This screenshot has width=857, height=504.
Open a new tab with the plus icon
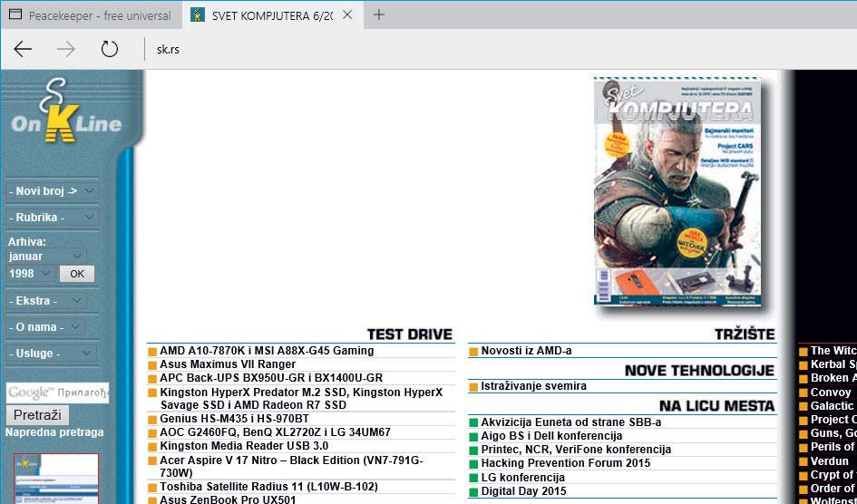click(x=378, y=15)
